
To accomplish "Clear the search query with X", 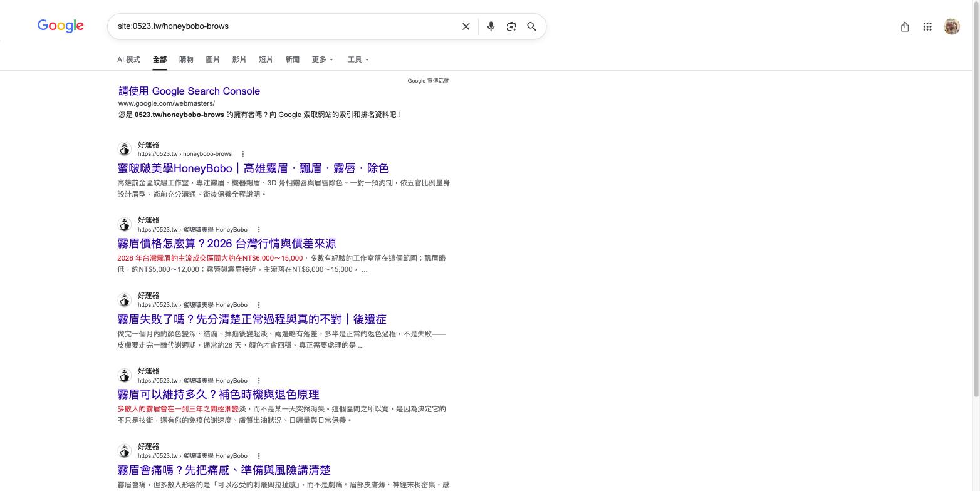I will point(466,26).
